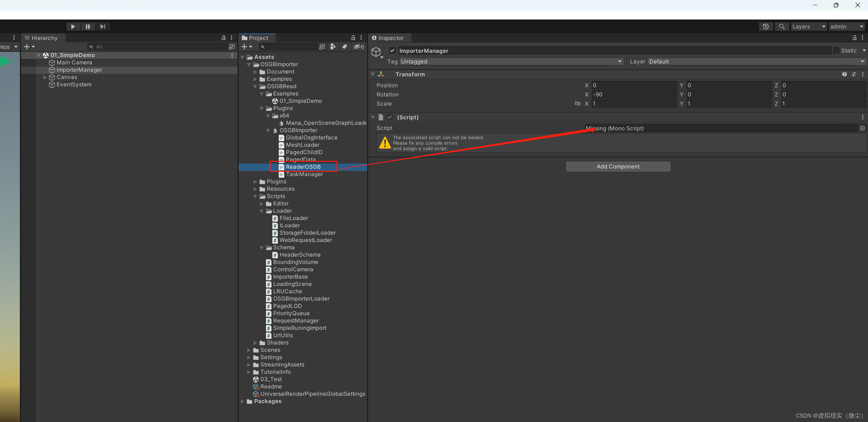Open the editor undo history clock icon
The height and width of the screenshot is (422, 868).
766,26
